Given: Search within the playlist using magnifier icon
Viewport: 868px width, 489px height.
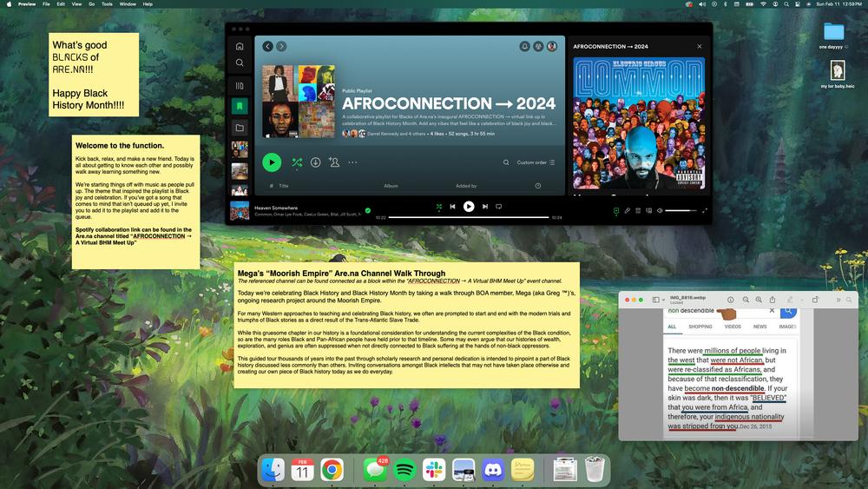Looking at the screenshot, I should [x=506, y=162].
